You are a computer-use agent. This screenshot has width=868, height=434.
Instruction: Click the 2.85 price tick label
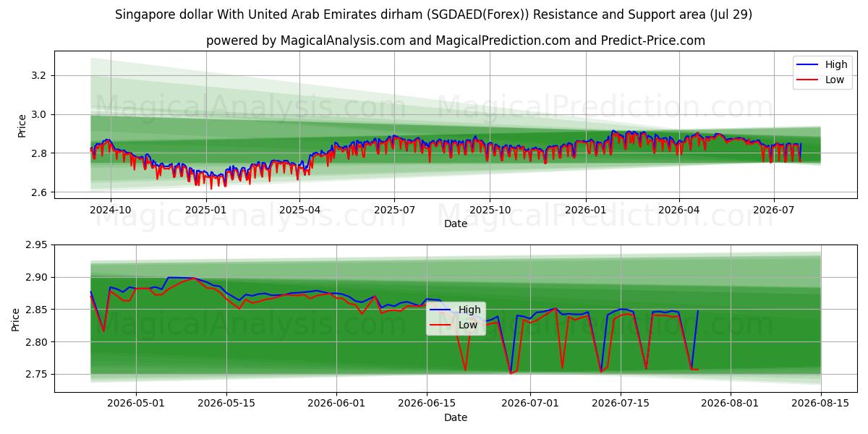[x=38, y=310]
